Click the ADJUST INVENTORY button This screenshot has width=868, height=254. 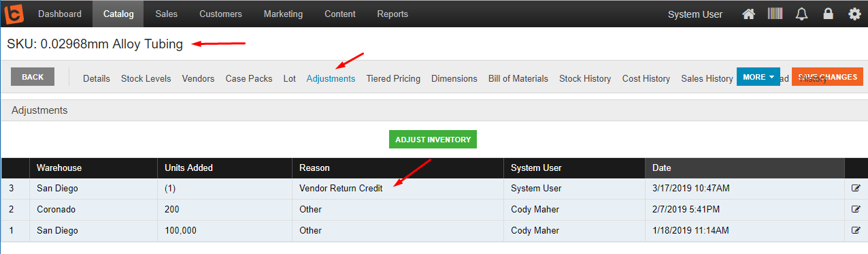[x=433, y=139]
